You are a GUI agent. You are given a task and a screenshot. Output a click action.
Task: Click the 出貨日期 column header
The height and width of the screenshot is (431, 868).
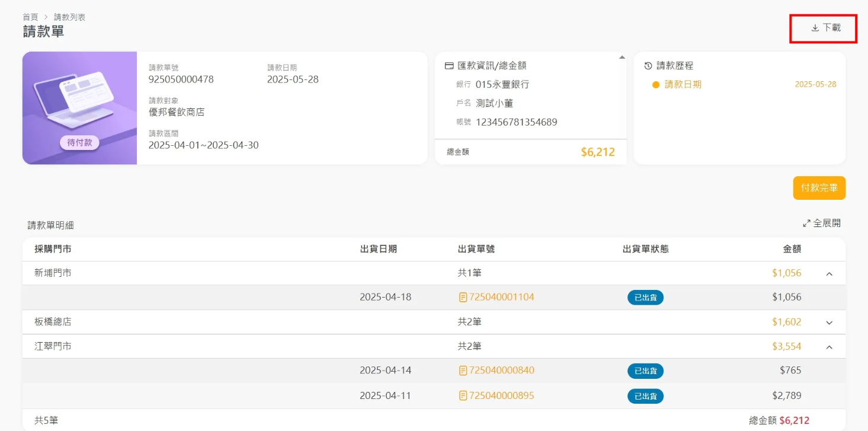[379, 249]
